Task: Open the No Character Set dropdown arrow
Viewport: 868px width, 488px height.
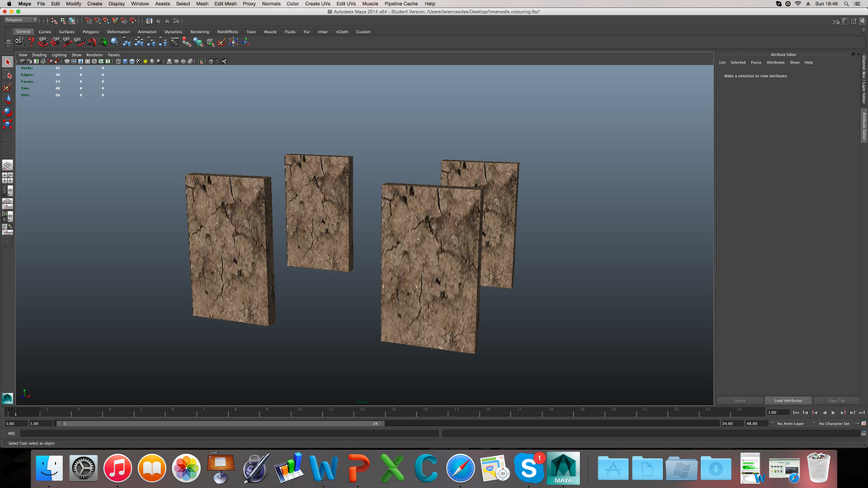Action: pos(814,424)
